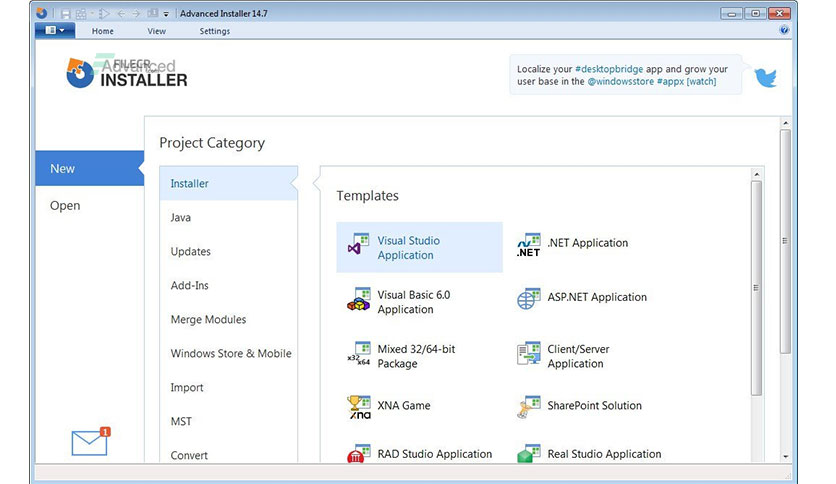Choose .NET Application template label
This screenshot has height=484, width=836.
588,243
